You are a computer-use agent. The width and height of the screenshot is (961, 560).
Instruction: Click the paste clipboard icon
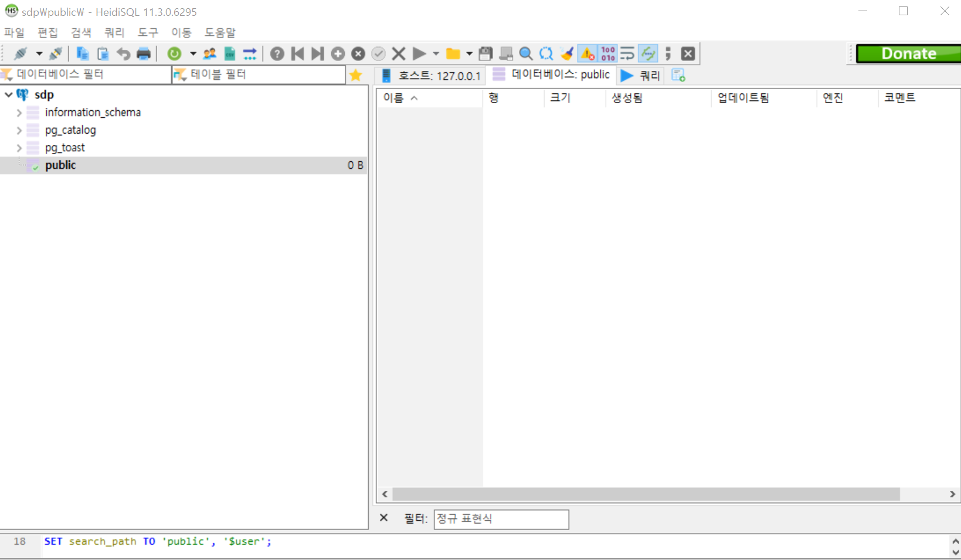pyautogui.click(x=103, y=54)
